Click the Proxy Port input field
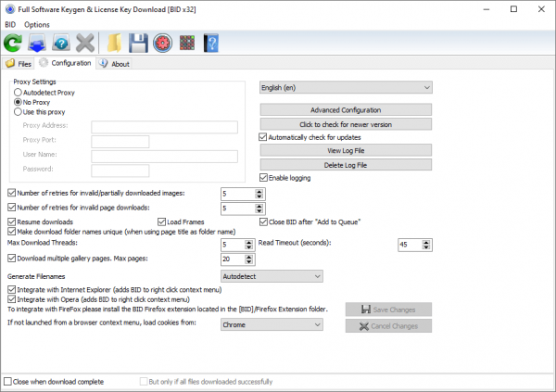The image size is (556, 392). [120, 142]
